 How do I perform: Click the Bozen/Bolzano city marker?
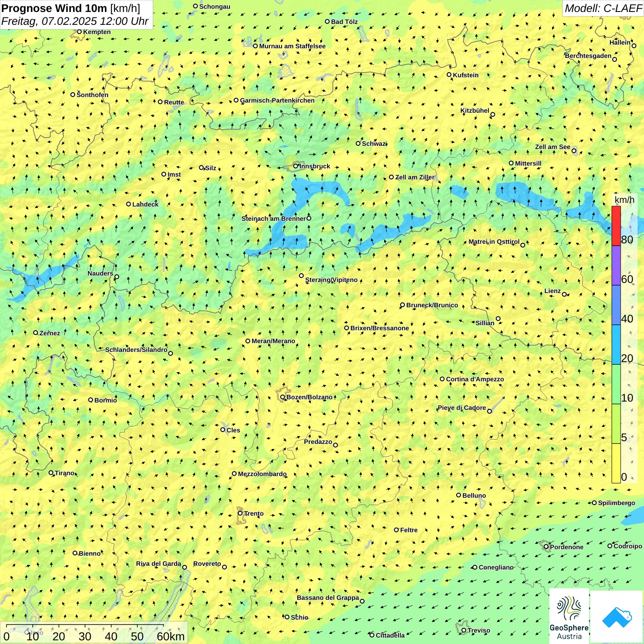pos(282,397)
